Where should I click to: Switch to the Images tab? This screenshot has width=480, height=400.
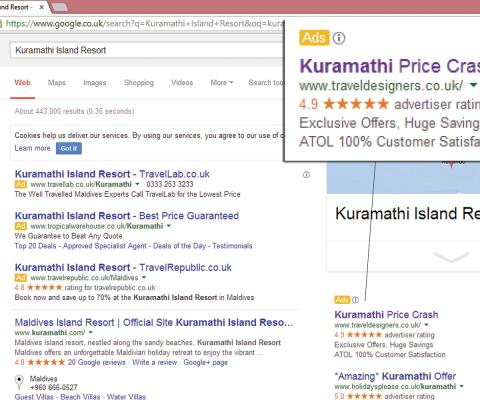[95, 83]
